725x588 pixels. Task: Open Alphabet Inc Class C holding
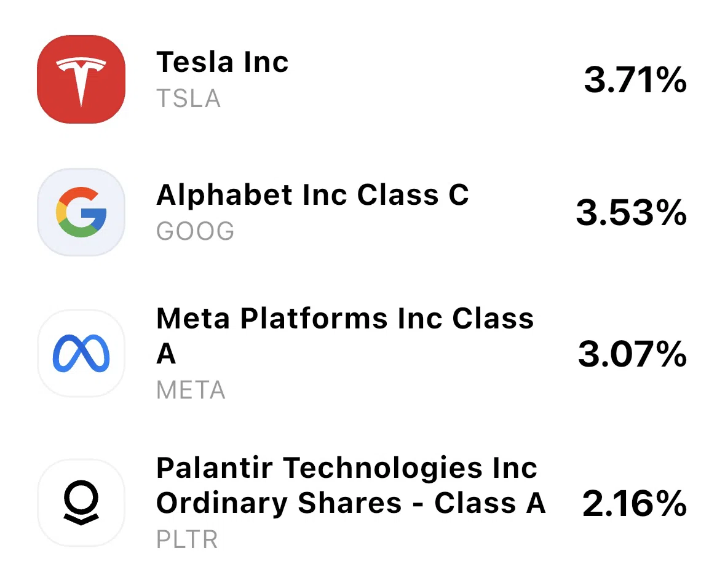coord(312,195)
